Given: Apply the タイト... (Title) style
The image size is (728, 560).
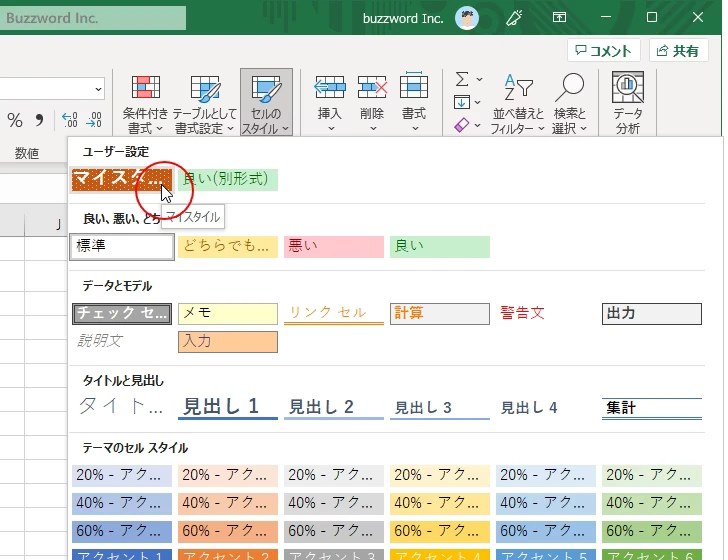Looking at the screenshot, I should (x=122, y=407).
